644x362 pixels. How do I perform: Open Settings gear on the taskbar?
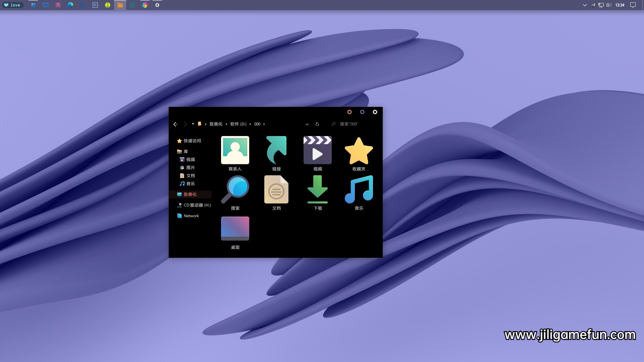pyautogui.click(x=157, y=5)
